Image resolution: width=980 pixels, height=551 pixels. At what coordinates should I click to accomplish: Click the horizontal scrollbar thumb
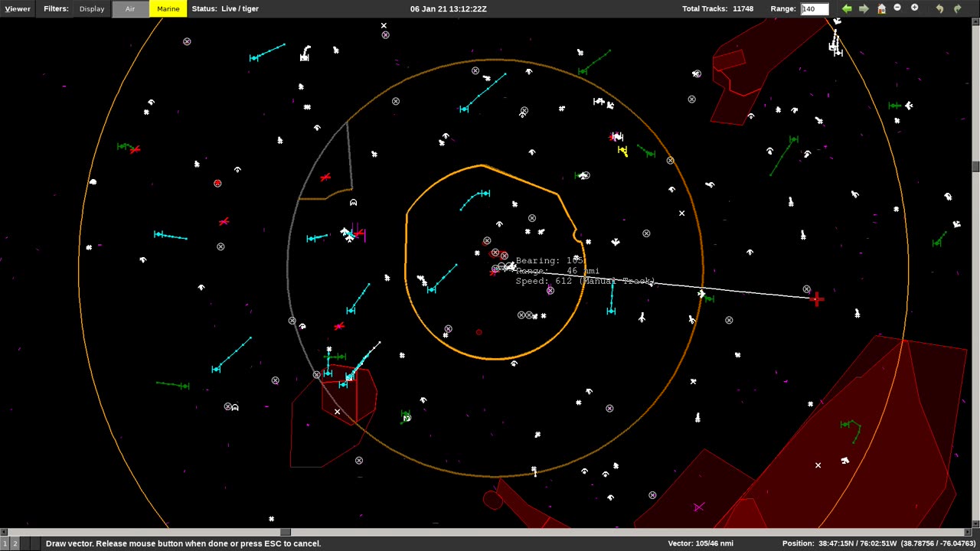(x=285, y=532)
